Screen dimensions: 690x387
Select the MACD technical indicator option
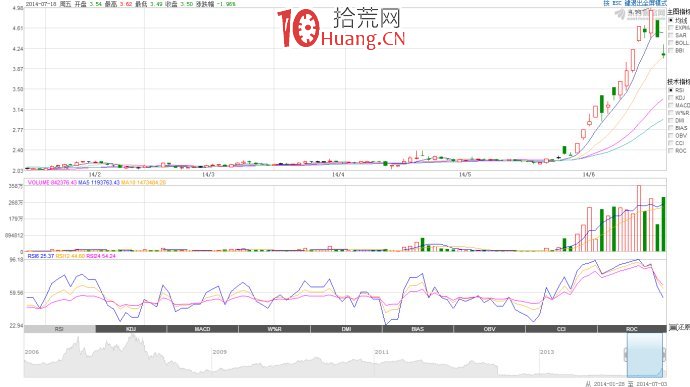[671, 105]
